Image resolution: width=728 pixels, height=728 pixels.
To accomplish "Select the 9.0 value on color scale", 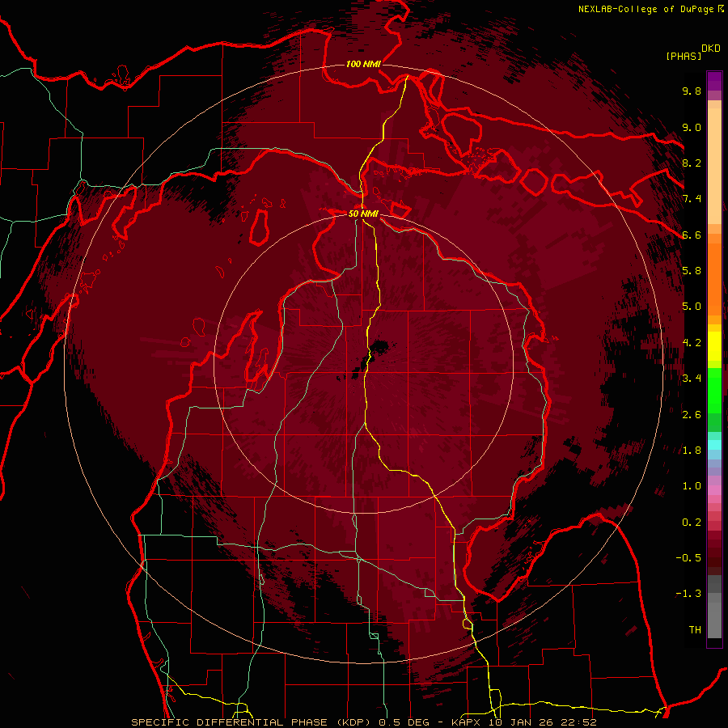I will tap(692, 127).
